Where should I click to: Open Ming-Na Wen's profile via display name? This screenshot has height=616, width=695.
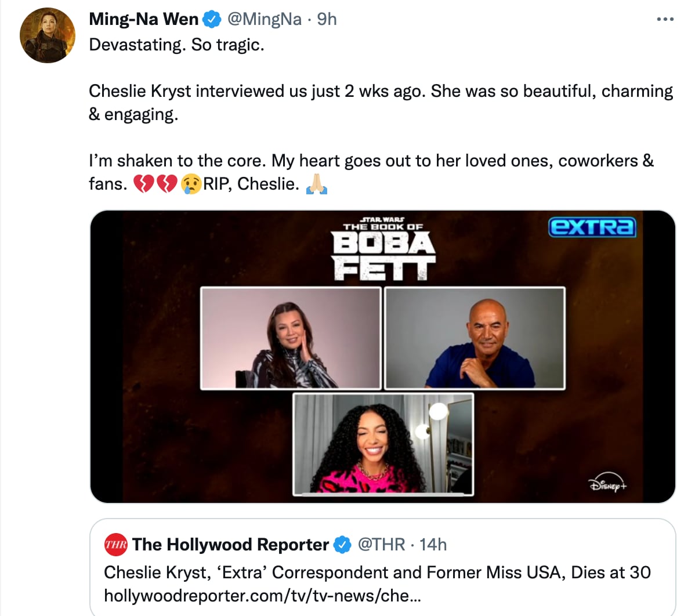point(143,20)
